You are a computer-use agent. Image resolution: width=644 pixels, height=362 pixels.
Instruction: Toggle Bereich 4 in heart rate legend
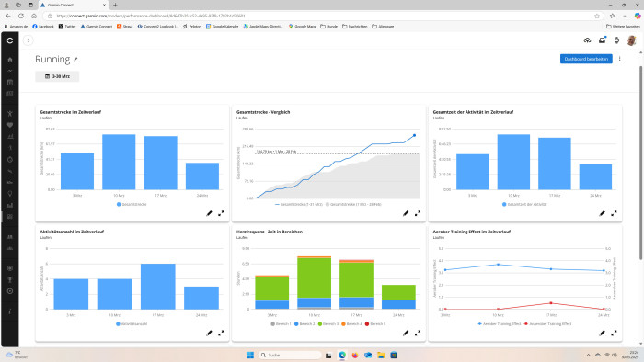pos(352,324)
